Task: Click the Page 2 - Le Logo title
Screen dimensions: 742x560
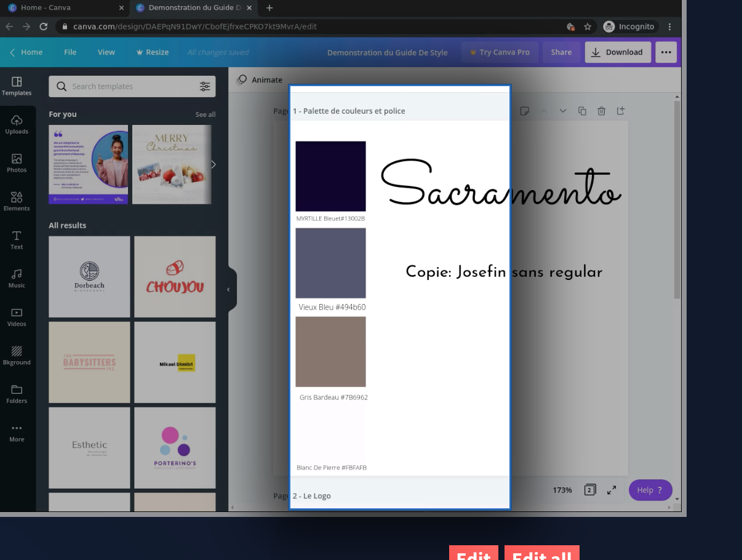Action: pyautogui.click(x=302, y=496)
